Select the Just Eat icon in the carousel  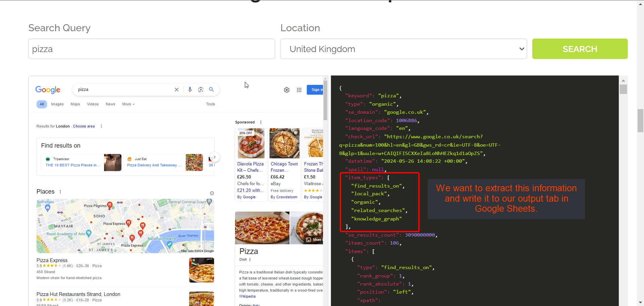click(x=129, y=159)
